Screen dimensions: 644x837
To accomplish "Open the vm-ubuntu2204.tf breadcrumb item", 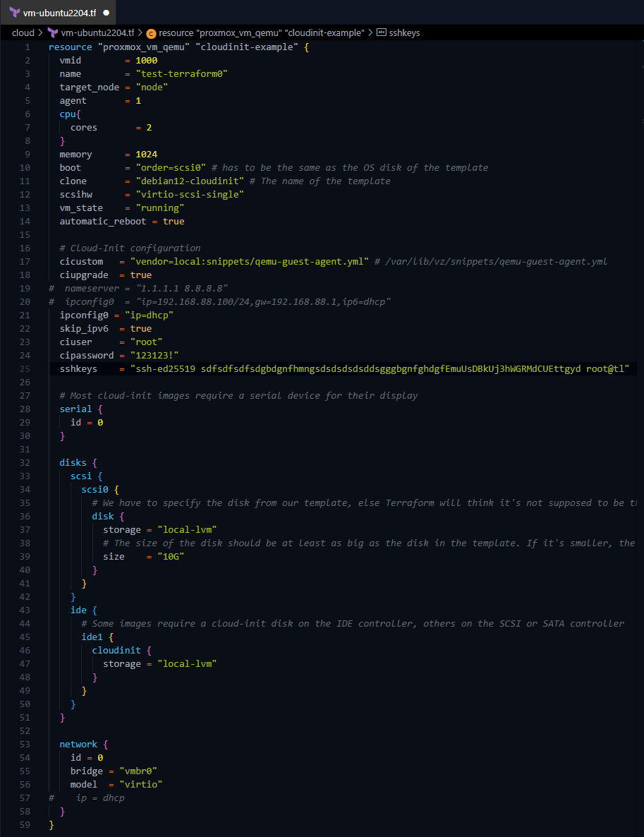I will [97, 32].
